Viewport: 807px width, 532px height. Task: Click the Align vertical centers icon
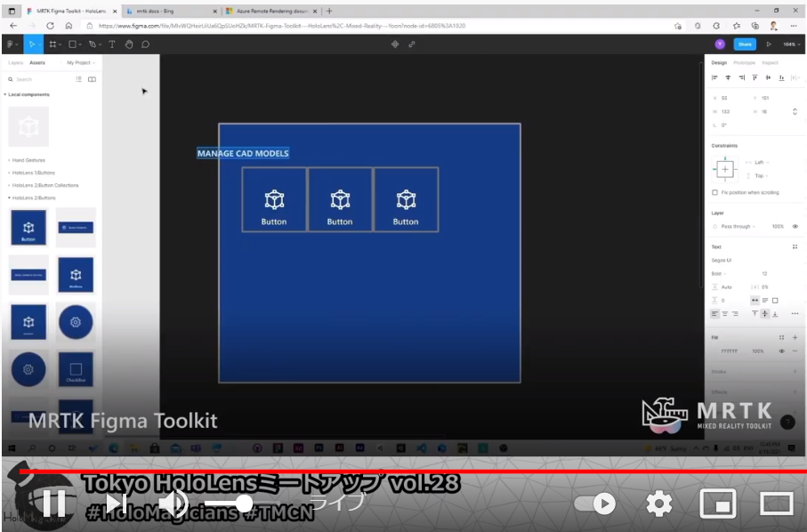769,77
